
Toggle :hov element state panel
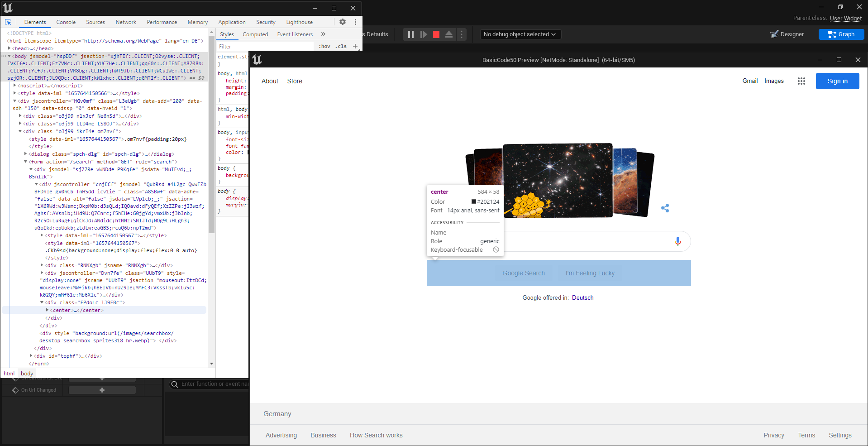pyautogui.click(x=324, y=46)
